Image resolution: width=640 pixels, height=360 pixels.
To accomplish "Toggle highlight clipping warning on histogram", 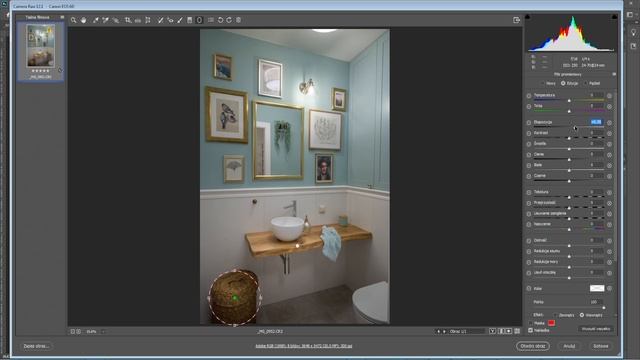I will (614, 17).
